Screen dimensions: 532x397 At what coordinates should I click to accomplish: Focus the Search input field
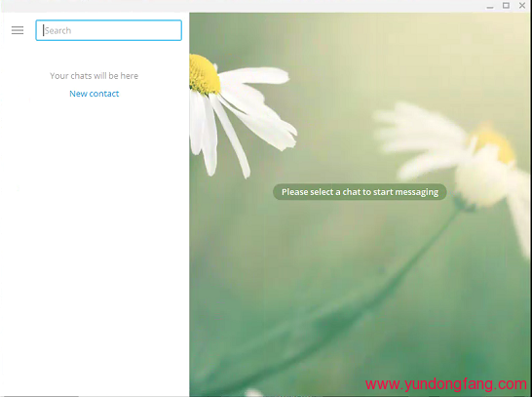108,30
